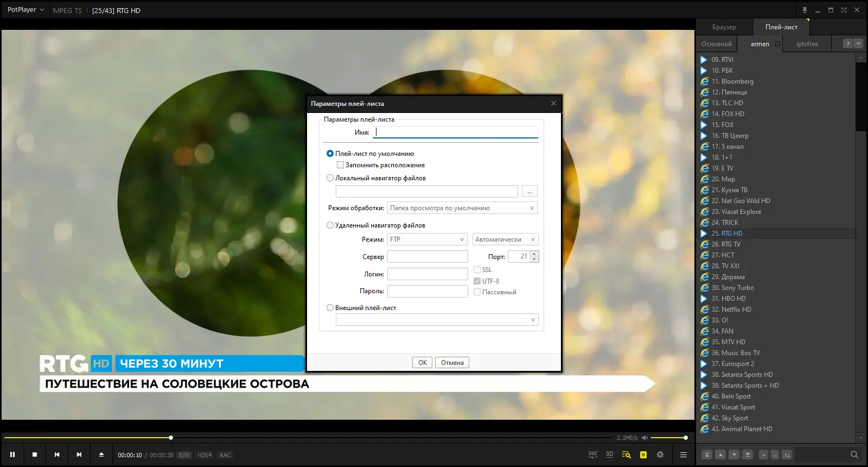Open the PotPlayer main menu dropdown
The image size is (868, 467).
[x=25, y=10]
